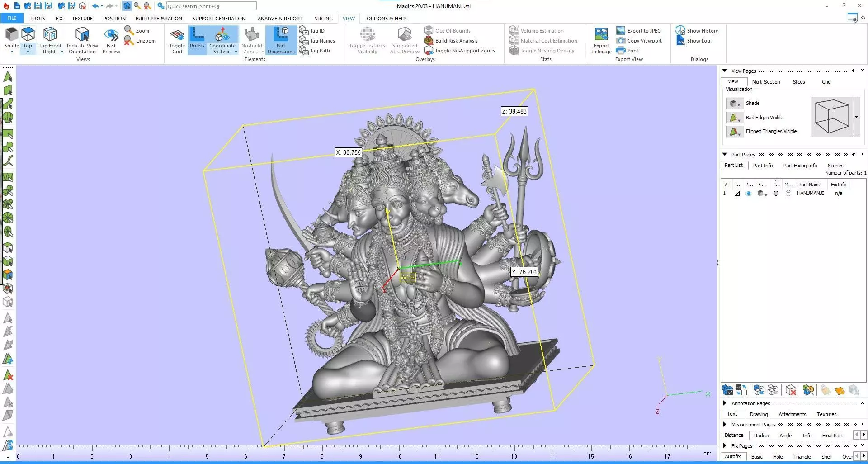The height and width of the screenshot is (464, 868).
Task: Click the Quick search input field
Action: point(211,6)
